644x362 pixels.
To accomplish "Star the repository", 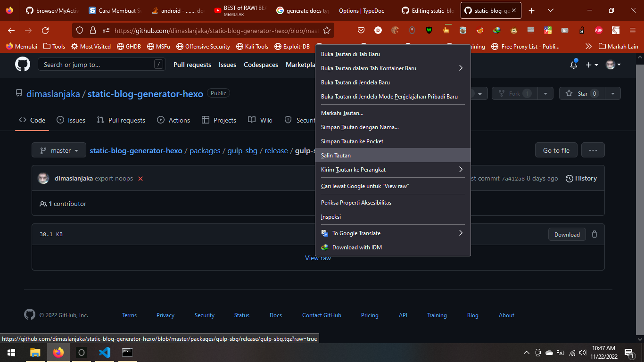I will point(582,93).
